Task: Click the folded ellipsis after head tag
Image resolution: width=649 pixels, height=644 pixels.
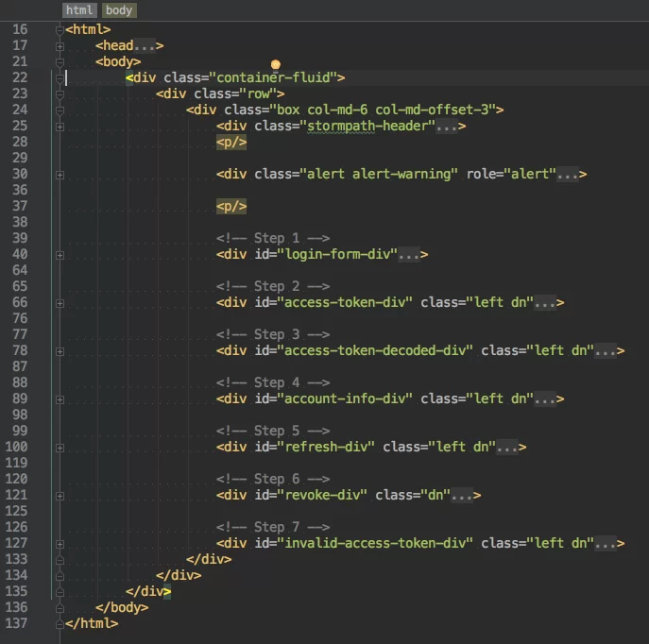Action: click(x=145, y=45)
